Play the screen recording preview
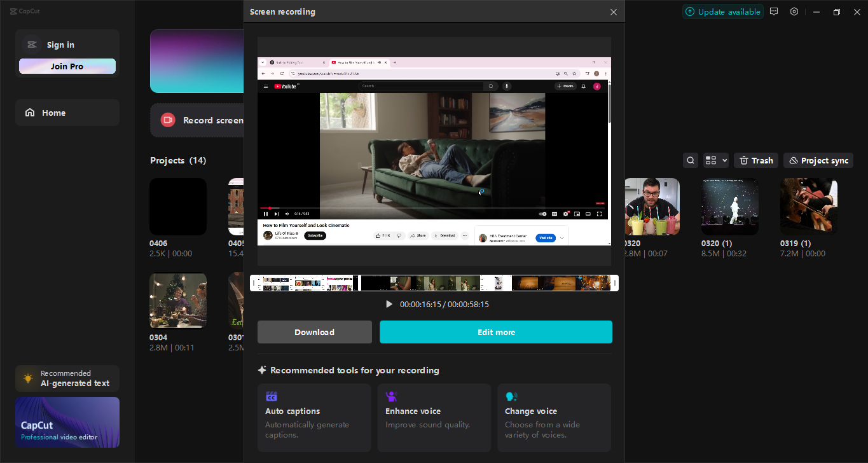The width and height of the screenshot is (868, 463). click(389, 304)
